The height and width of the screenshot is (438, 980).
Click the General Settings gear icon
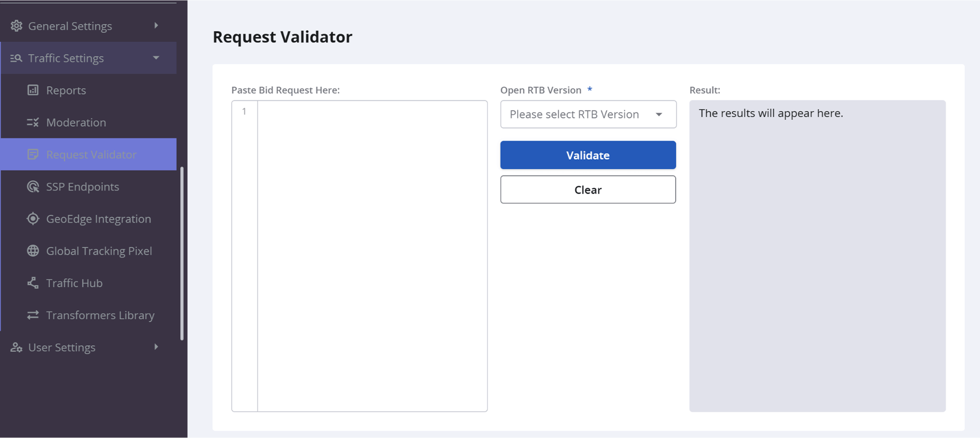16,26
